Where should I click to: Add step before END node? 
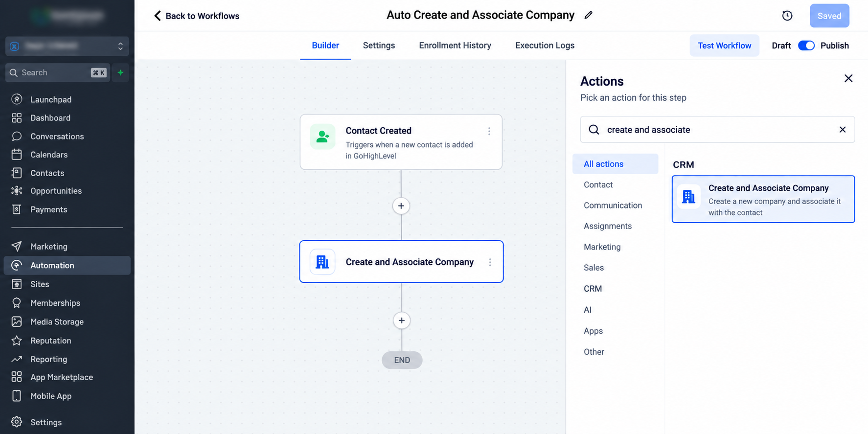pyautogui.click(x=402, y=320)
